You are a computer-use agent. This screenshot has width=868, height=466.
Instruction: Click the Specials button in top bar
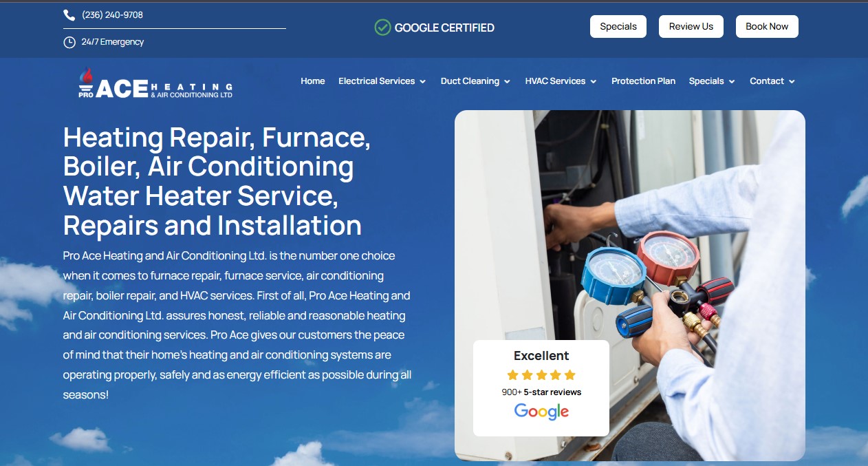[618, 26]
